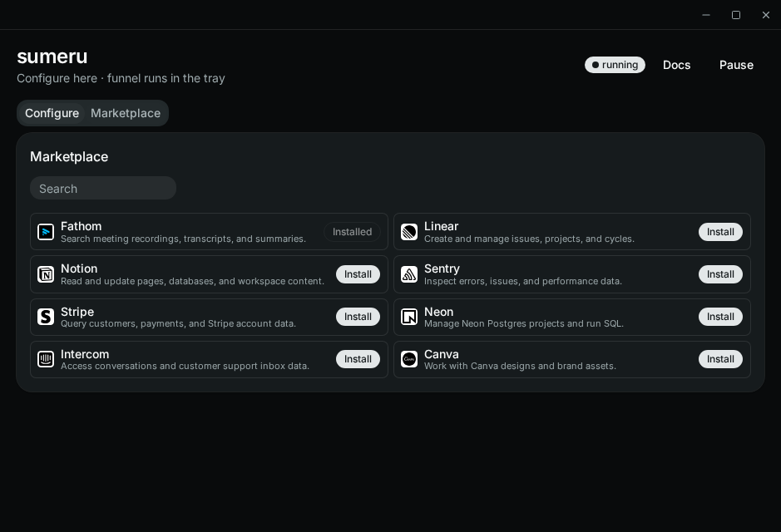The image size is (781, 532).
Task: Click the Sentry logo icon
Action: point(409,274)
